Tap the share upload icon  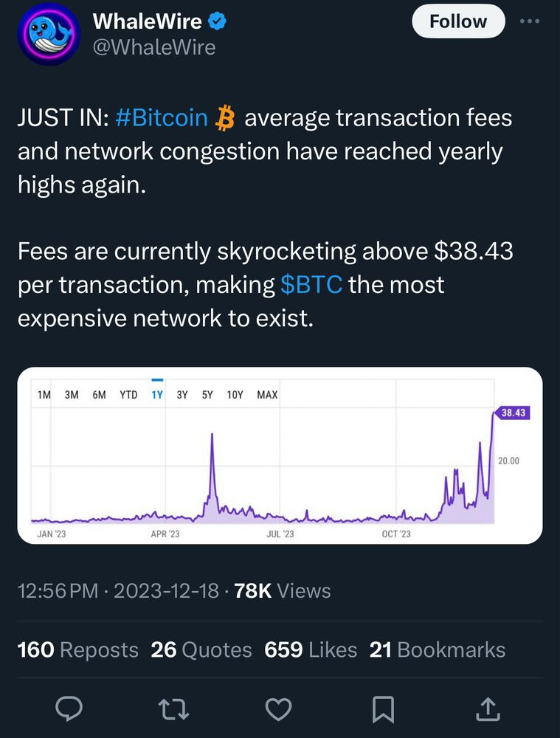pyautogui.click(x=487, y=710)
